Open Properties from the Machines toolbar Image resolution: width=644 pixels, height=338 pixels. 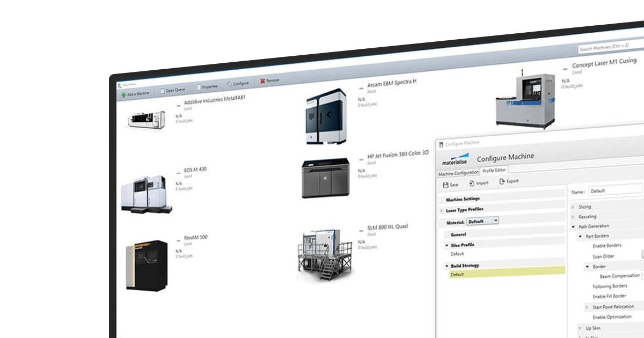(206, 86)
